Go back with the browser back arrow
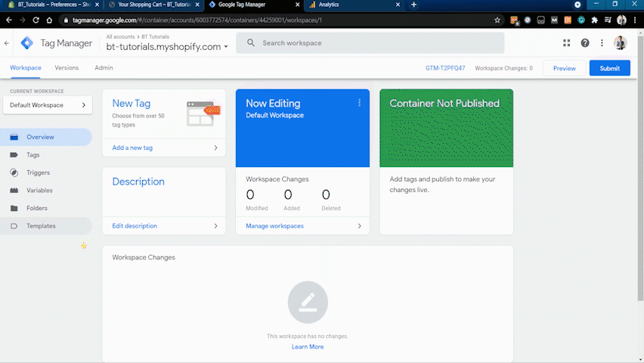Image resolution: width=644 pixels, height=363 pixels. [9, 20]
